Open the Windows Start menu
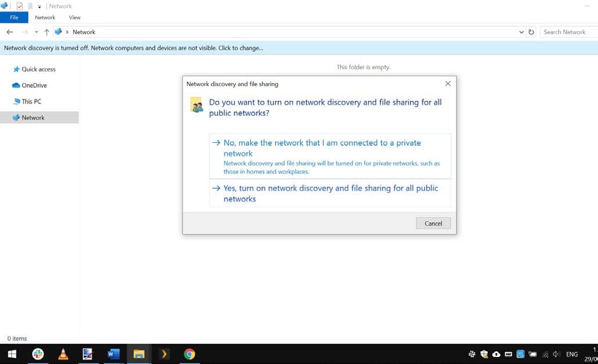Viewport: 598px width, 364px height. point(12,354)
